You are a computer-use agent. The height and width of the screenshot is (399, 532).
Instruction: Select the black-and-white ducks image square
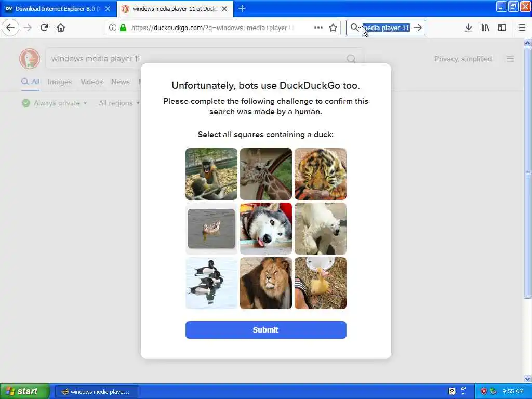point(211,283)
